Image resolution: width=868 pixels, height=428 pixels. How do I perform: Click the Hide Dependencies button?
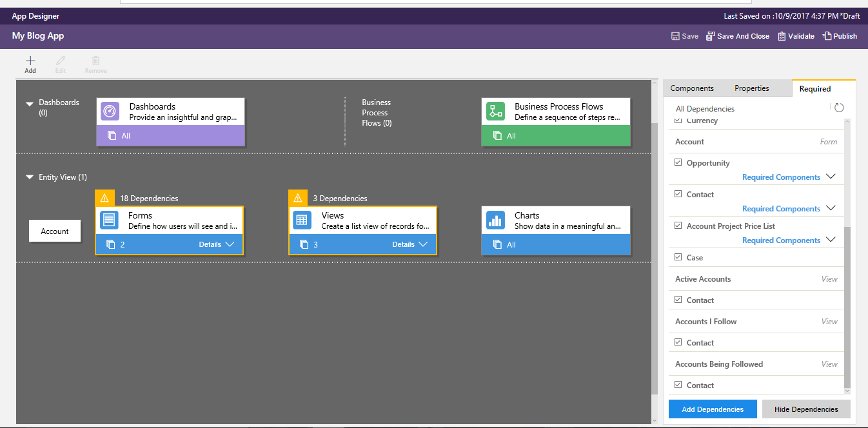806,409
